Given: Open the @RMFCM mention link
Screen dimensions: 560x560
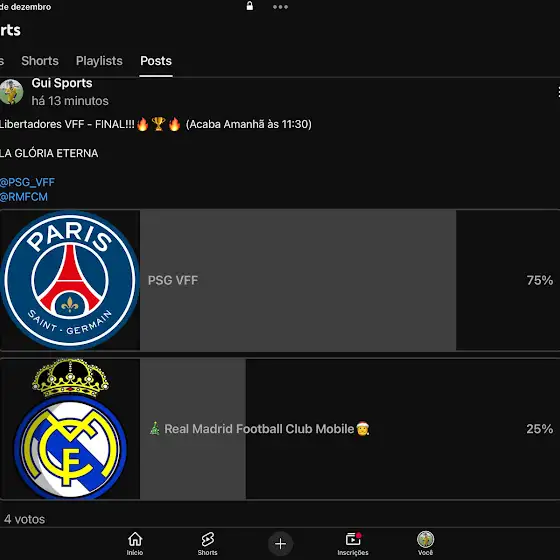Looking at the screenshot, I should (x=24, y=197).
